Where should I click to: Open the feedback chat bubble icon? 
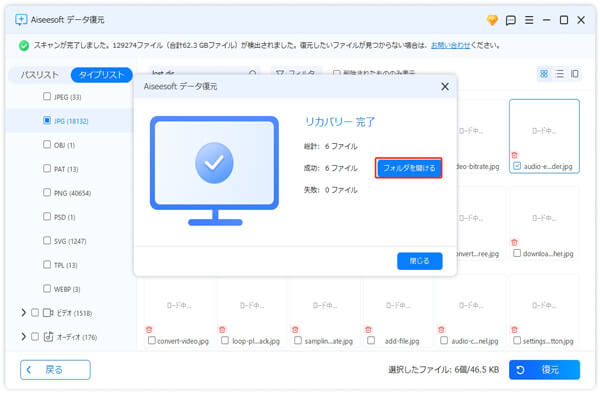coord(510,20)
